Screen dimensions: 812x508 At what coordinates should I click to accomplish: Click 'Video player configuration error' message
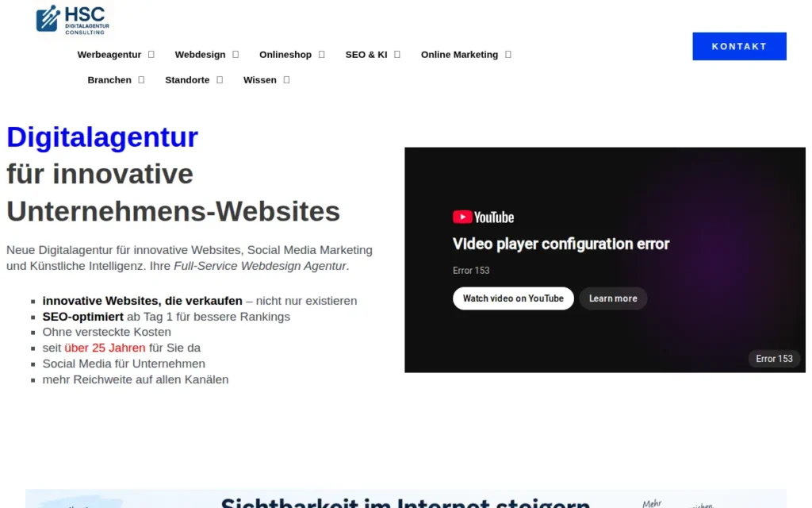point(561,244)
